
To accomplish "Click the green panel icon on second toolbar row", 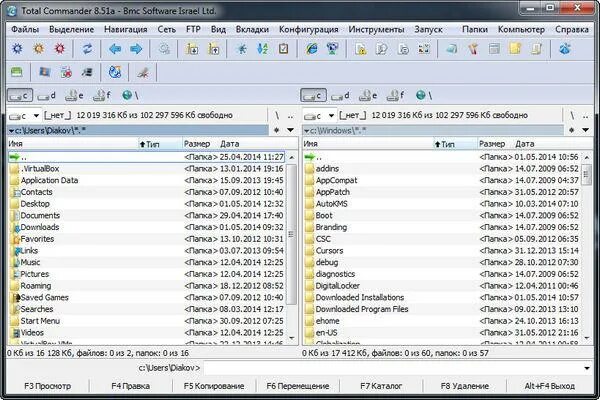I will [17, 72].
